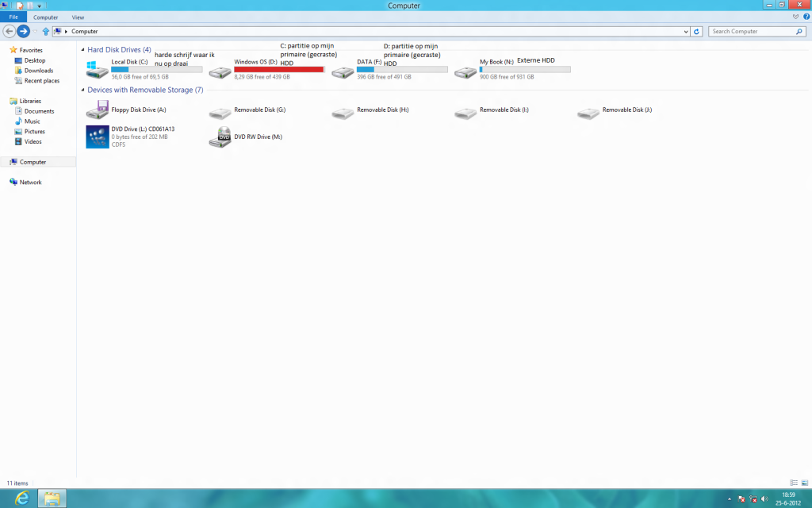Viewport: 812px width, 508px height.
Task: Click the Back navigation button
Action: click(10, 32)
